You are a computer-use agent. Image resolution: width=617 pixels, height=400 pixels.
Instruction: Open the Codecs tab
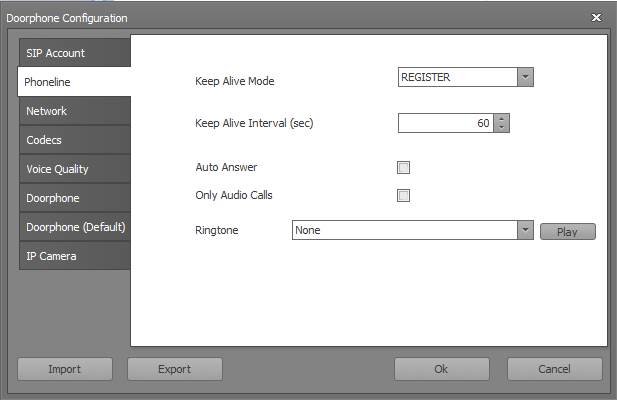tap(75, 140)
